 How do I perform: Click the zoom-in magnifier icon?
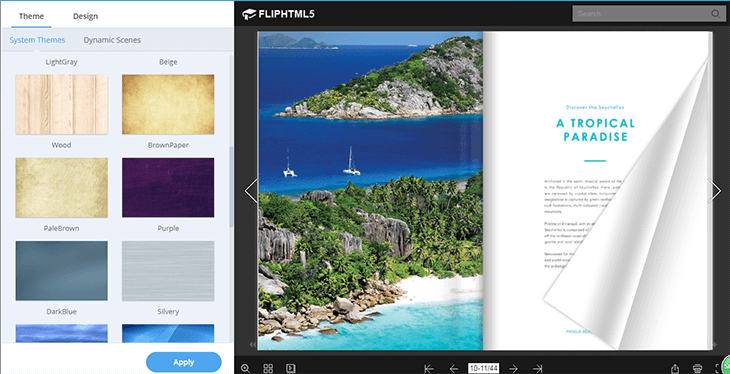pos(245,368)
